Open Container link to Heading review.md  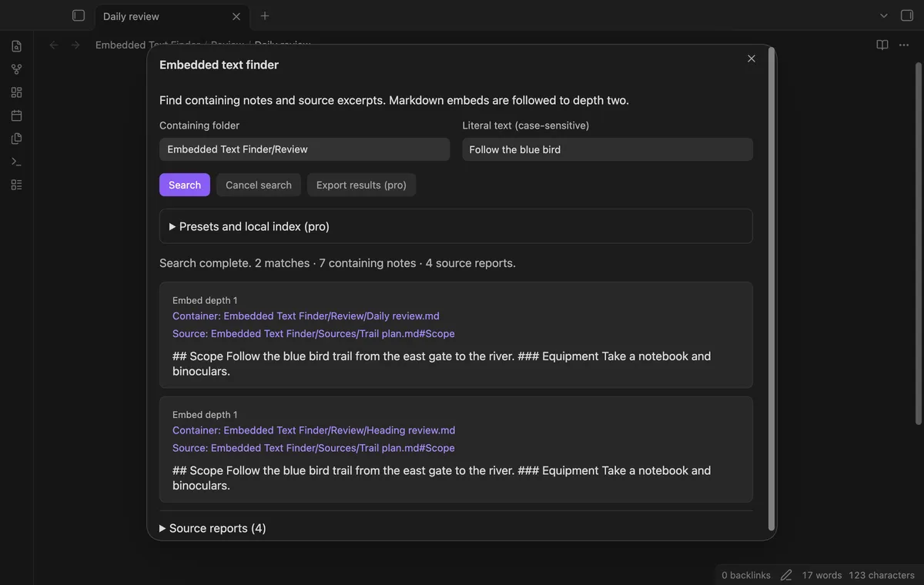(313, 430)
